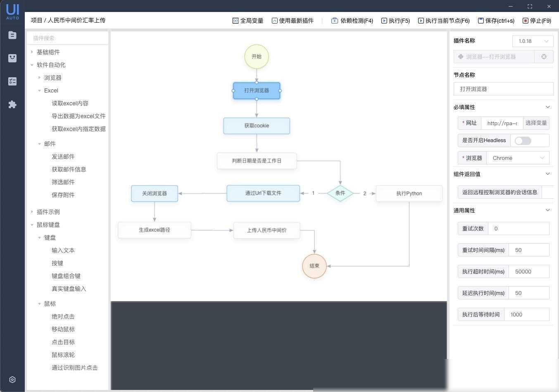
Task: Open settings gear in left sidebar
Action: 12,380
